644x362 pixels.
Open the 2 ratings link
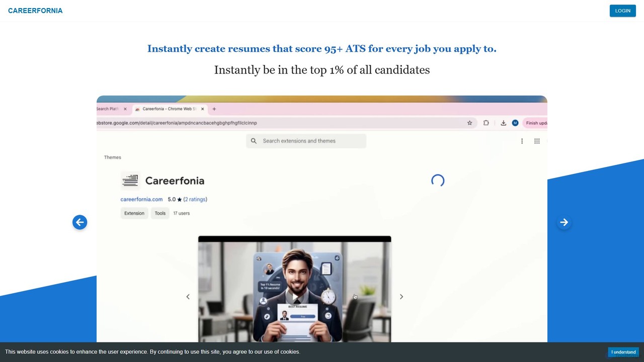(x=195, y=199)
